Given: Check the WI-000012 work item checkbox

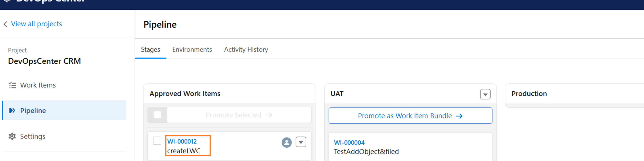Looking at the screenshot, I should tap(157, 141).
